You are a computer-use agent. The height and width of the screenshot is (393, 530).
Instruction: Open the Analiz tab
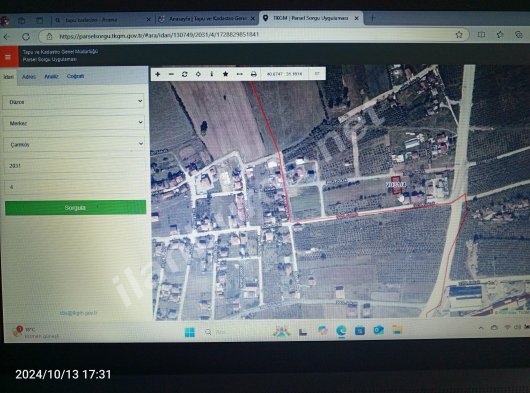(51, 77)
